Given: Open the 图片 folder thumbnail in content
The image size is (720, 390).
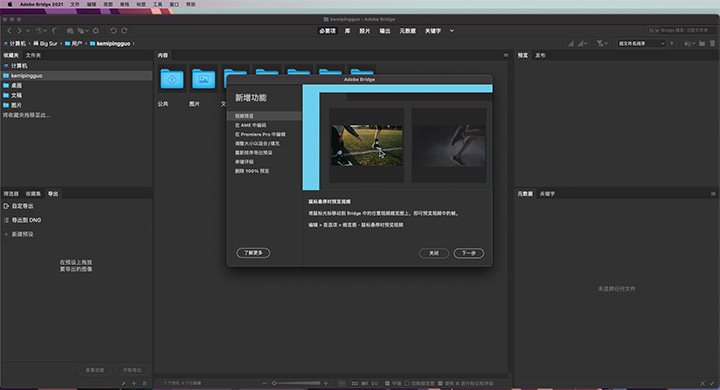Looking at the screenshot, I should click(x=203, y=79).
